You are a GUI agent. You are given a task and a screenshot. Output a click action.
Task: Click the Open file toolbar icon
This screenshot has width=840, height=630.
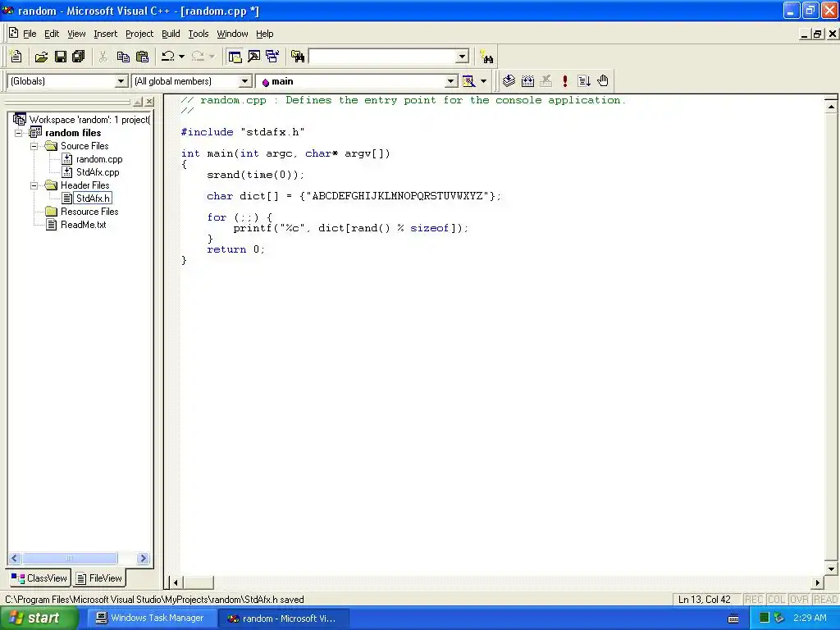point(41,57)
